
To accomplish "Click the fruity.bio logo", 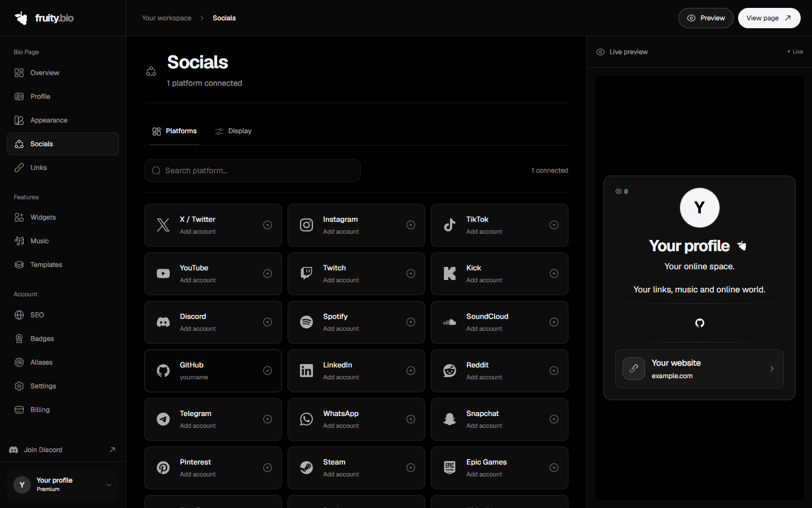I will tap(44, 18).
